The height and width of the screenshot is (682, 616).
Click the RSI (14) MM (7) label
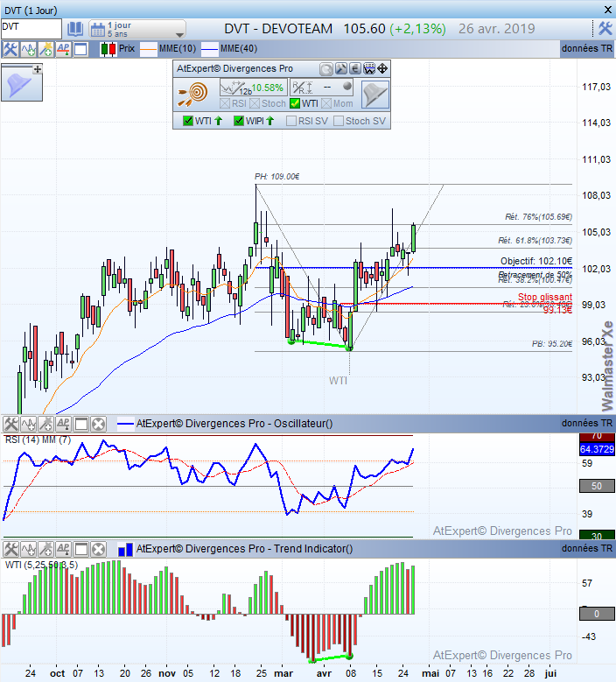click(x=38, y=439)
